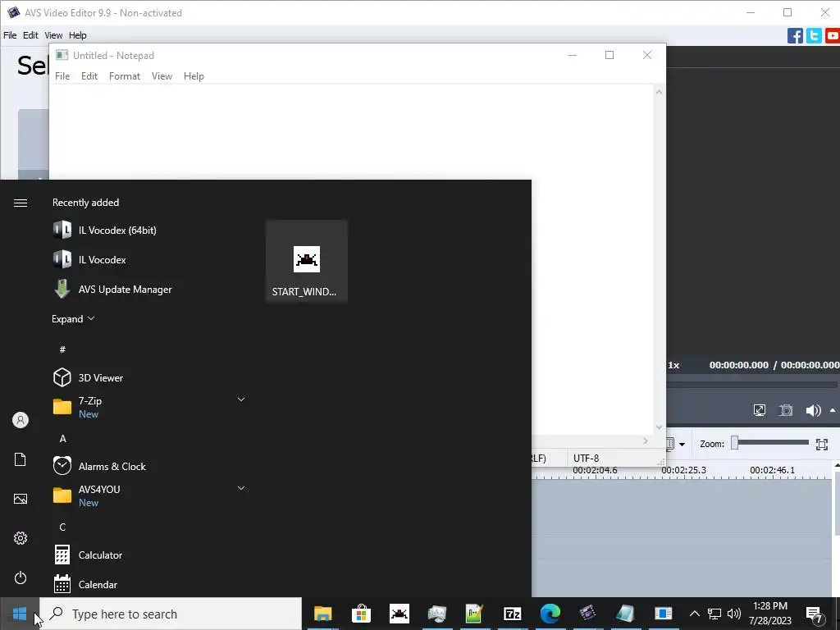The image size is (840, 630).
Task: Open AVS Update Manager in Start menu
Action: [112, 290]
